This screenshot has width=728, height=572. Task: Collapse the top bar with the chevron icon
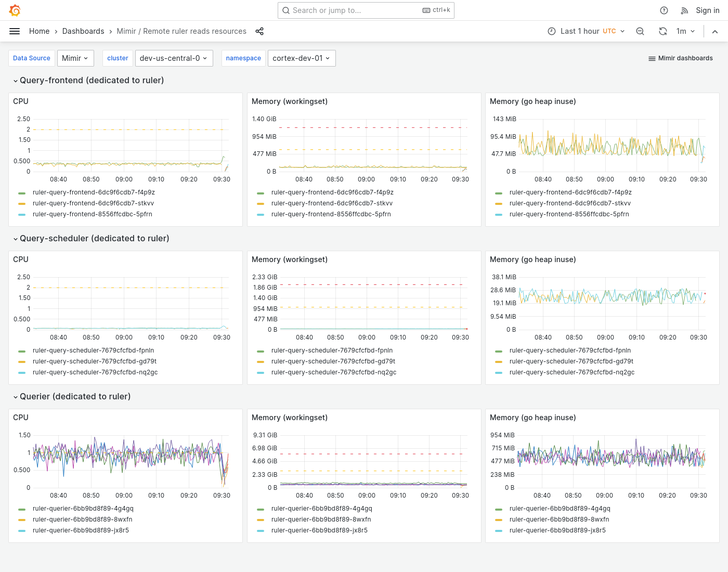pyautogui.click(x=715, y=31)
